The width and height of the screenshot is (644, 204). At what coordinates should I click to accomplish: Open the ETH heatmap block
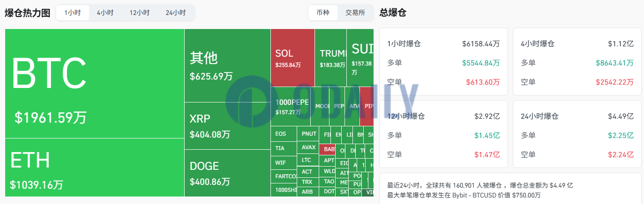click(x=95, y=168)
